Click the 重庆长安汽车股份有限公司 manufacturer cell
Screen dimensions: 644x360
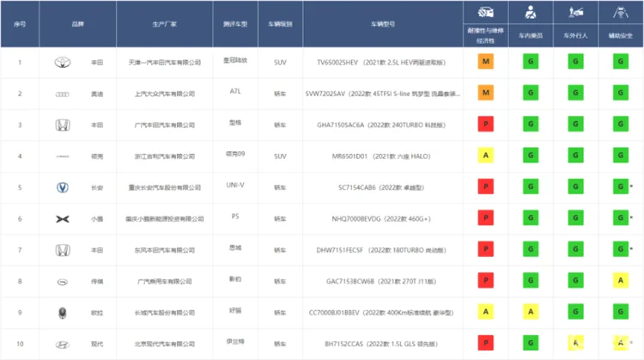[x=164, y=187]
